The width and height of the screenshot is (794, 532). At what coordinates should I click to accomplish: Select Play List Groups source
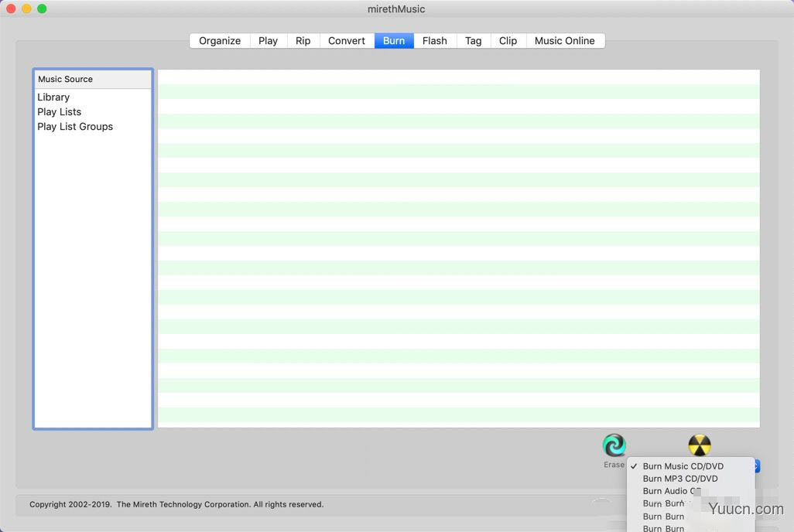(x=93, y=127)
